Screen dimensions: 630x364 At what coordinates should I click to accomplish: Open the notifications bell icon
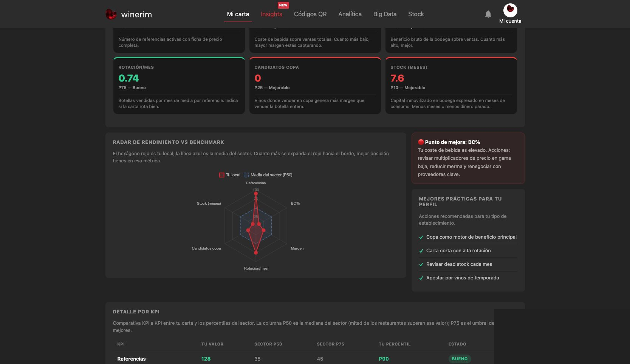488,14
